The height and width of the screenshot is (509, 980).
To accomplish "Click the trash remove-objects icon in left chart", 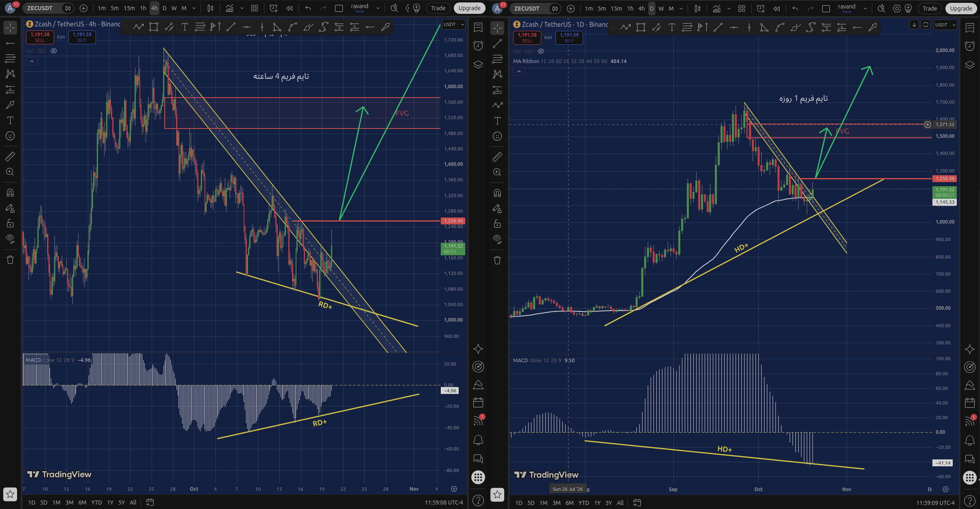I will pyautogui.click(x=10, y=260).
